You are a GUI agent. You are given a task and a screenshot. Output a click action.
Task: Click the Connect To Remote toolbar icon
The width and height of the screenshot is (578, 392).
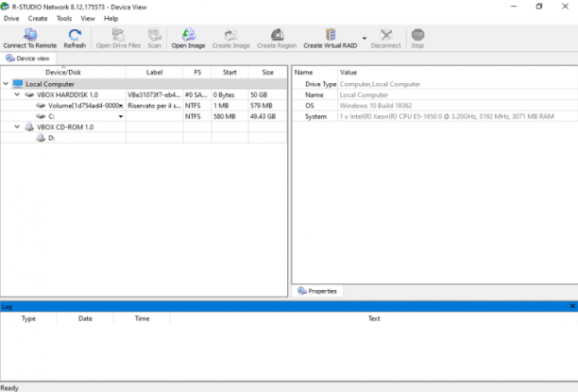coord(30,35)
